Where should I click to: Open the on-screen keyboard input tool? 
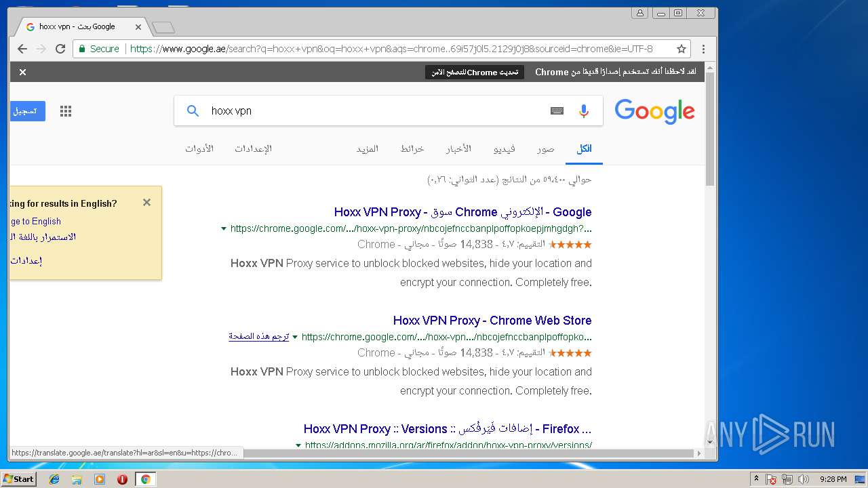pyautogui.click(x=557, y=110)
